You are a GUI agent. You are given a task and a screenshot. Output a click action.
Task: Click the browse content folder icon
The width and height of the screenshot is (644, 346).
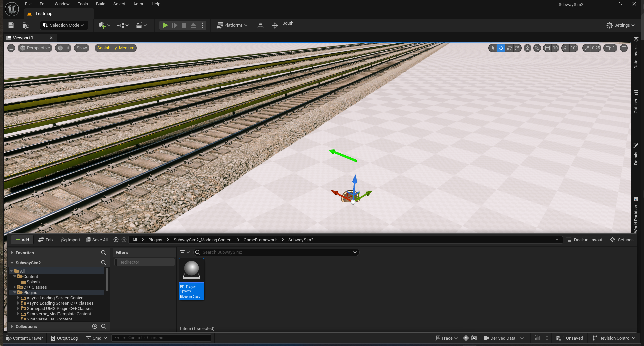click(26, 25)
